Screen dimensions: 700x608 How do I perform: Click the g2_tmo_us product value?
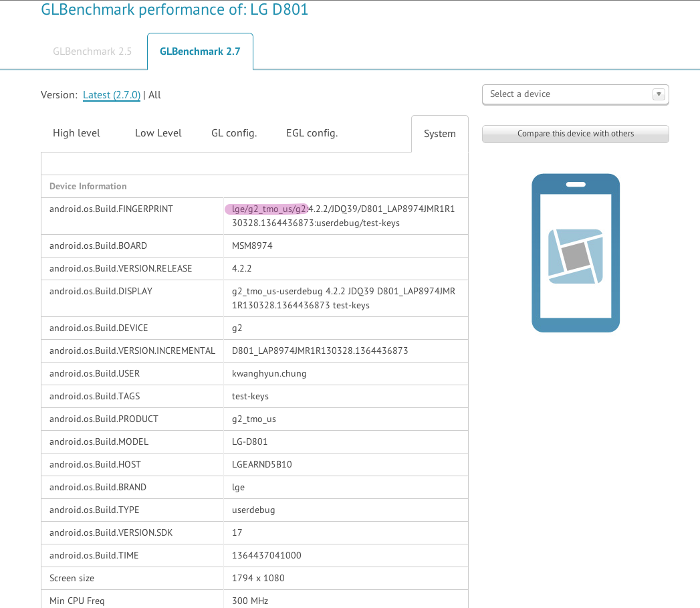click(254, 419)
